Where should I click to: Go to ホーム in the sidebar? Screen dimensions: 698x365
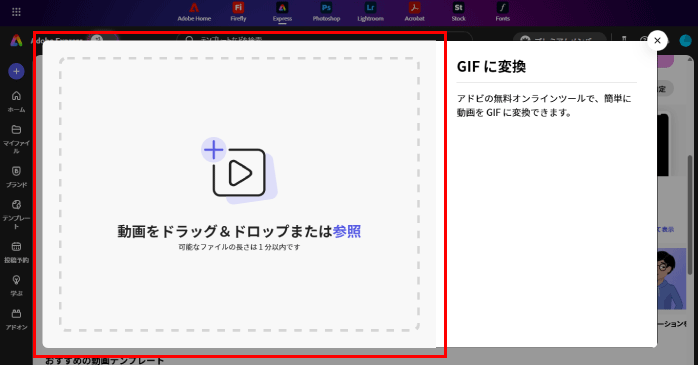pyautogui.click(x=16, y=101)
